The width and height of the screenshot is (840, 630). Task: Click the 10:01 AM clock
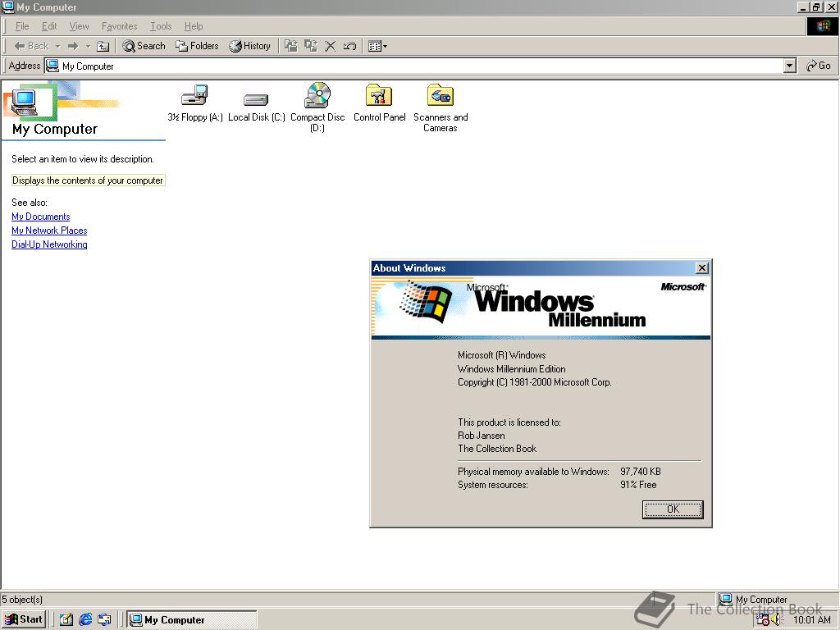pyautogui.click(x=811, y=620)
